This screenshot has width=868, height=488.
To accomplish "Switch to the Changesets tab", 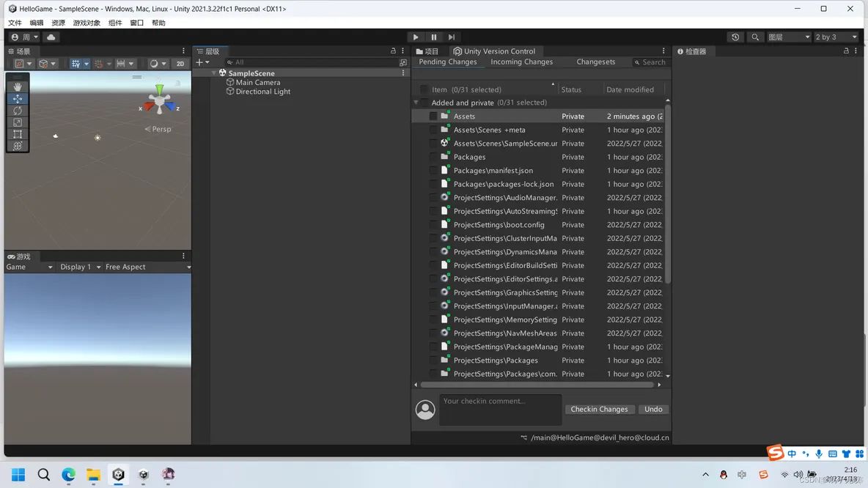I will click(x=595, y=62).
